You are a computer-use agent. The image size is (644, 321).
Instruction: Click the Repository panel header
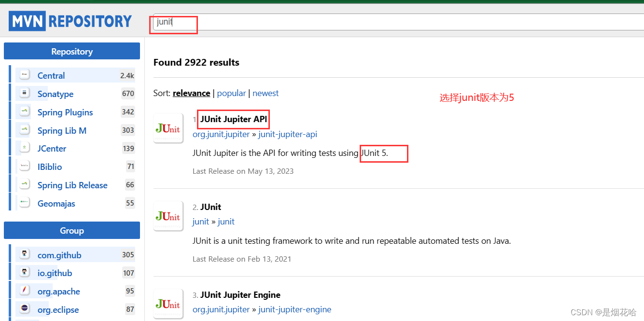(72, 51)
